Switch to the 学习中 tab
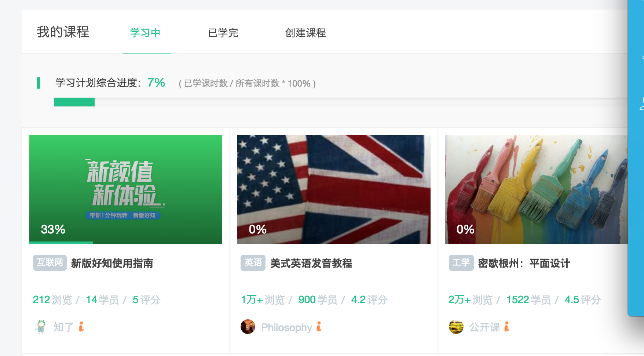This screenshot has width=644, height=356. click(x=146, y=33)
